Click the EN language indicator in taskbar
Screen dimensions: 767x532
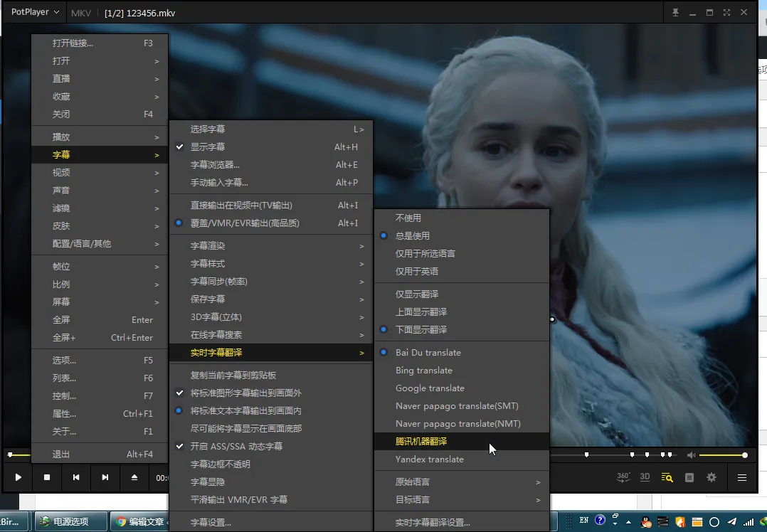coord(584,521)
